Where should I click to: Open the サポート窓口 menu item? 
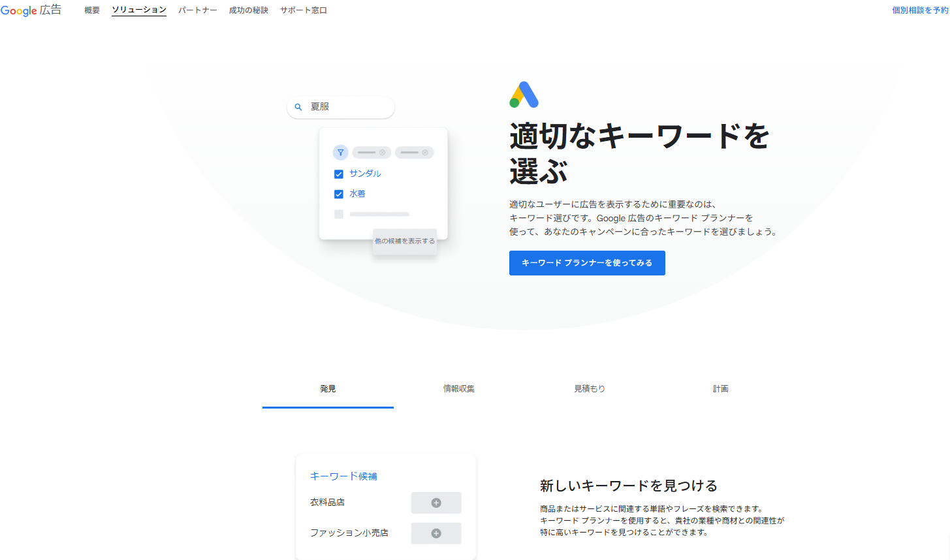pos(304,10)
